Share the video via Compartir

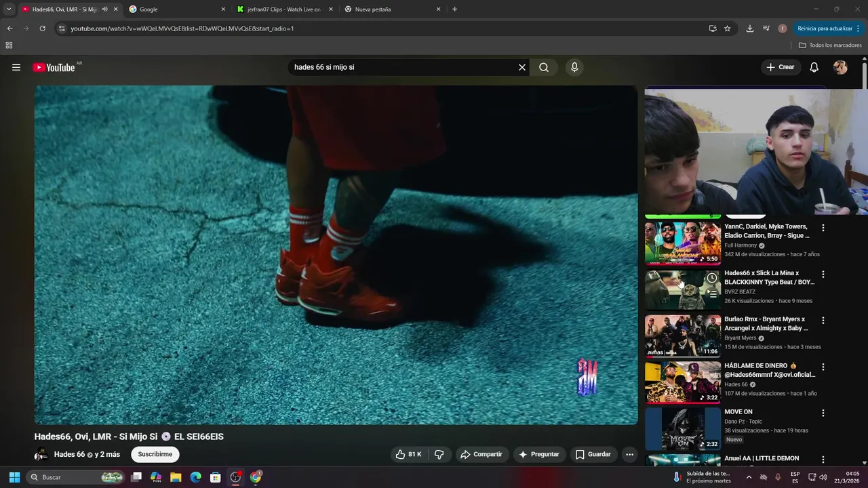click(x=481, y=454)
